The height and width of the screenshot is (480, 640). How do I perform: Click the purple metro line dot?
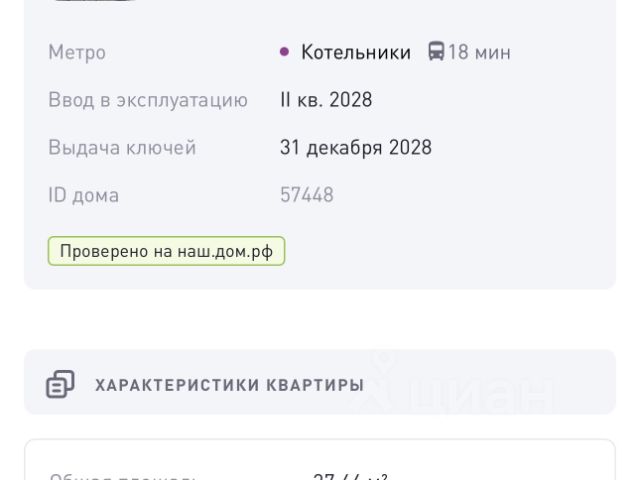coord(284,52)
